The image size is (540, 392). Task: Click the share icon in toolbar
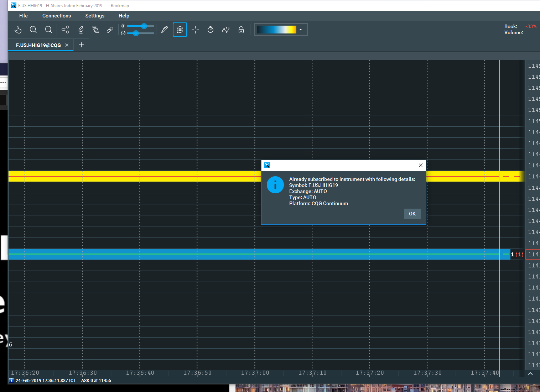65,30
